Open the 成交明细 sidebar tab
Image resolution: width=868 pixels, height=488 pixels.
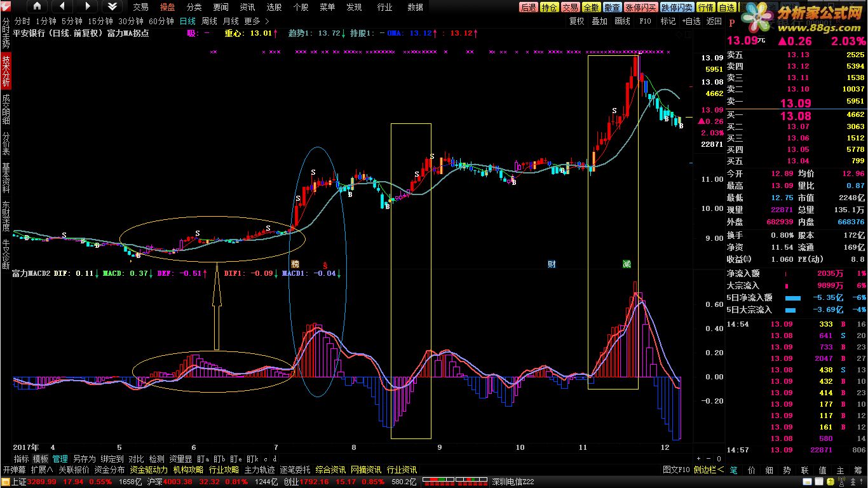coord(6,109)
